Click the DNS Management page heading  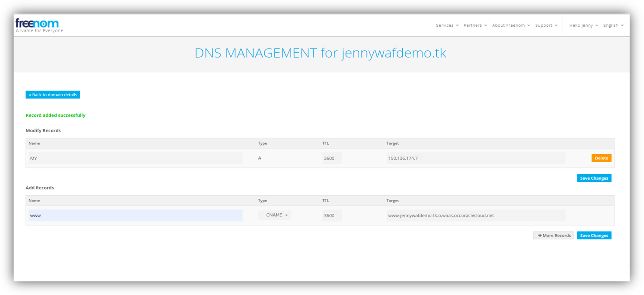[320, 53]
